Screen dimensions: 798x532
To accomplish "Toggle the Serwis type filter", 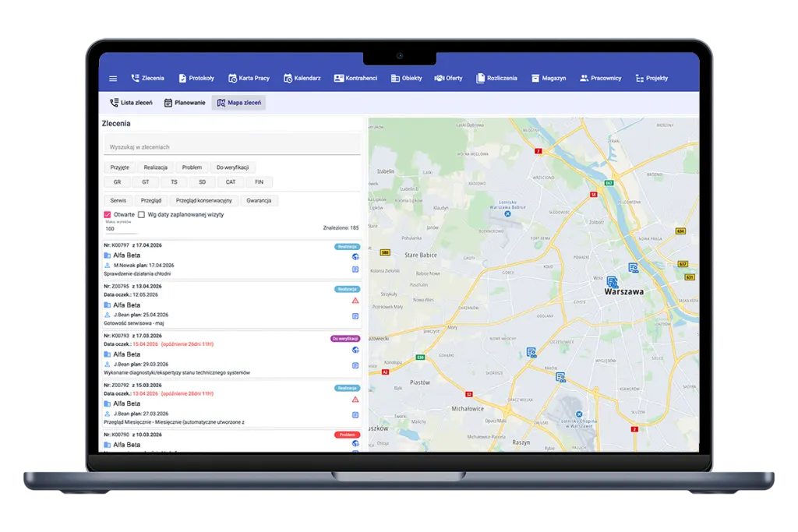I will tap(118, 200).
